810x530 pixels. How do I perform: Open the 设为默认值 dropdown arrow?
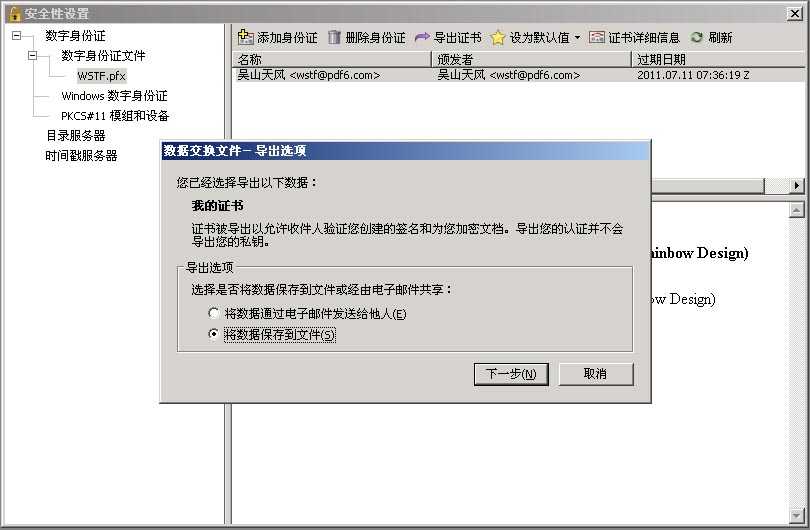point(578,37)
